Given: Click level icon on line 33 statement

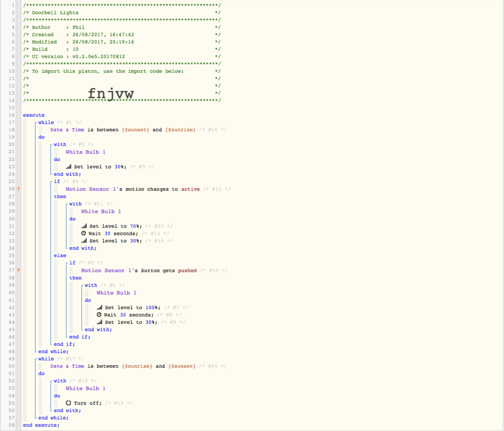Looking at the screenshot, I should click(x=84, y=241).
